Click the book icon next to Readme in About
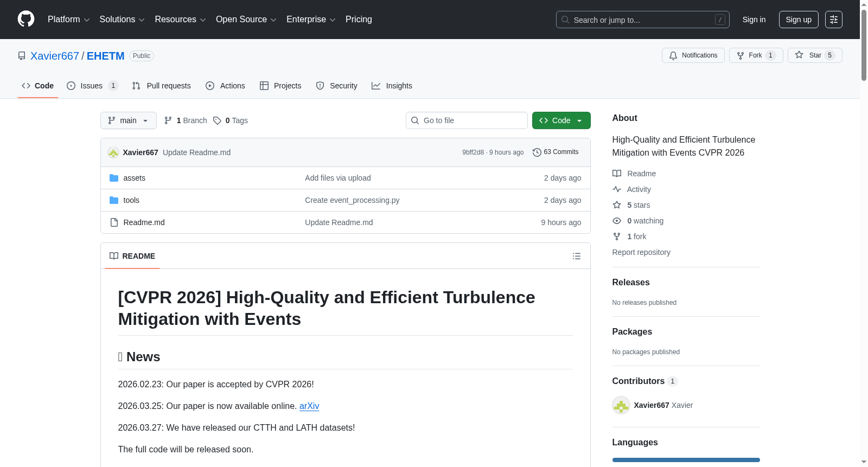This screenshot has height=467, width=868. tap(617, 174)
